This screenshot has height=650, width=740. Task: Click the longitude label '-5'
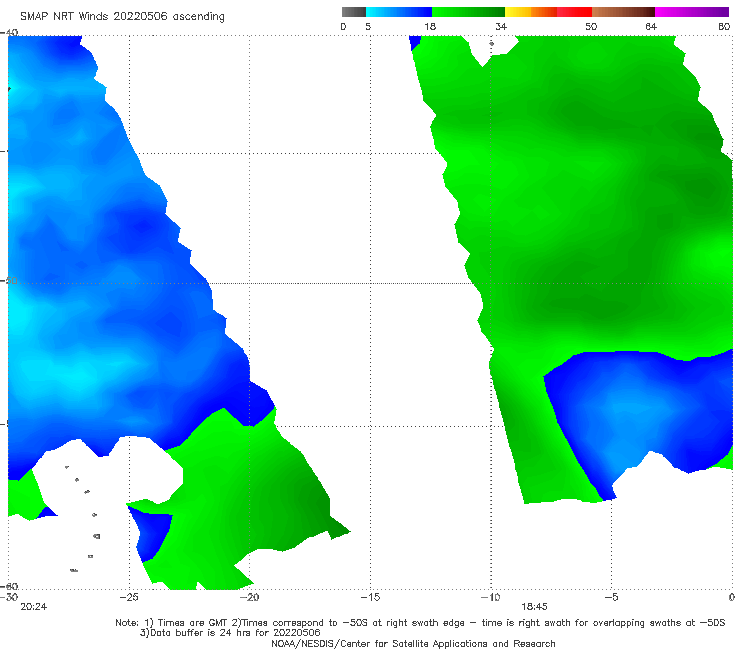[x=612, y=597]
